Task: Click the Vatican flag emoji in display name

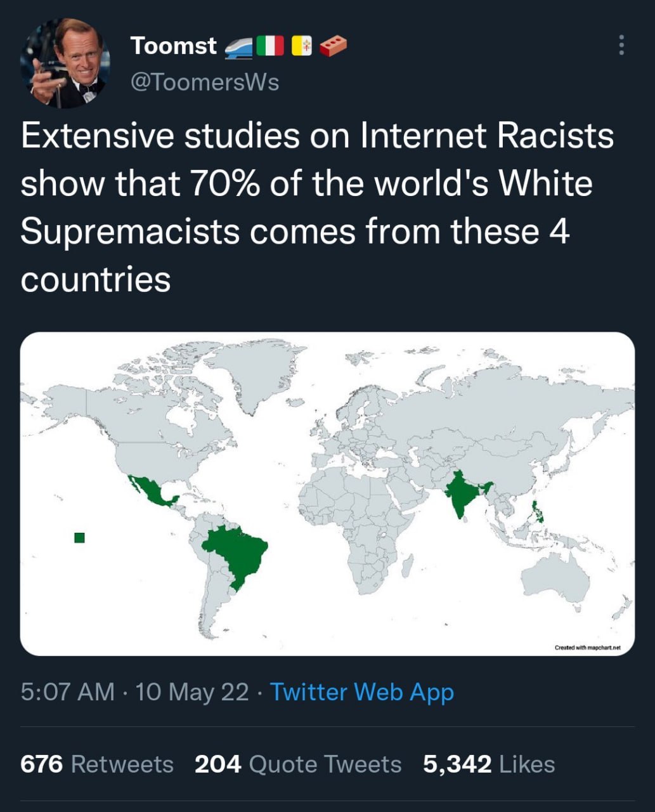Action: [302, 46]
